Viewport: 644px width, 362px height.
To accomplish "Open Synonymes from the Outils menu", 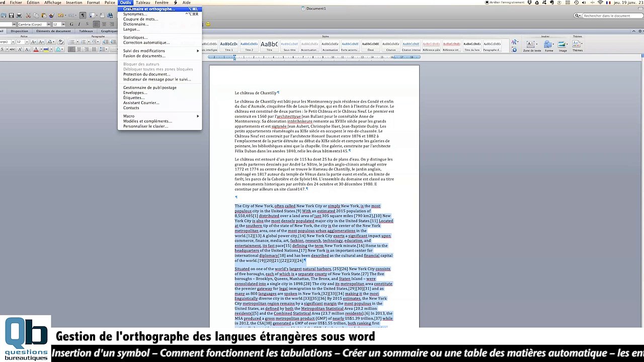I will (160, 14).
